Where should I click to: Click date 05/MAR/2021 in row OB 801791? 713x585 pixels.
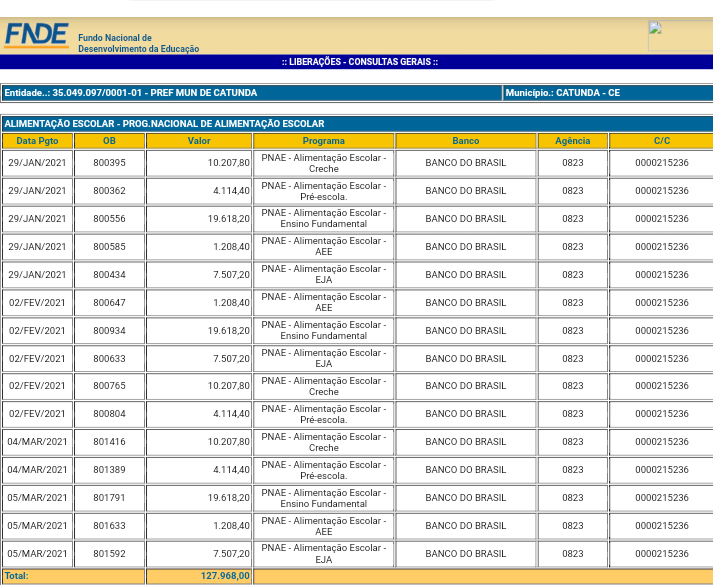[37, 498]
